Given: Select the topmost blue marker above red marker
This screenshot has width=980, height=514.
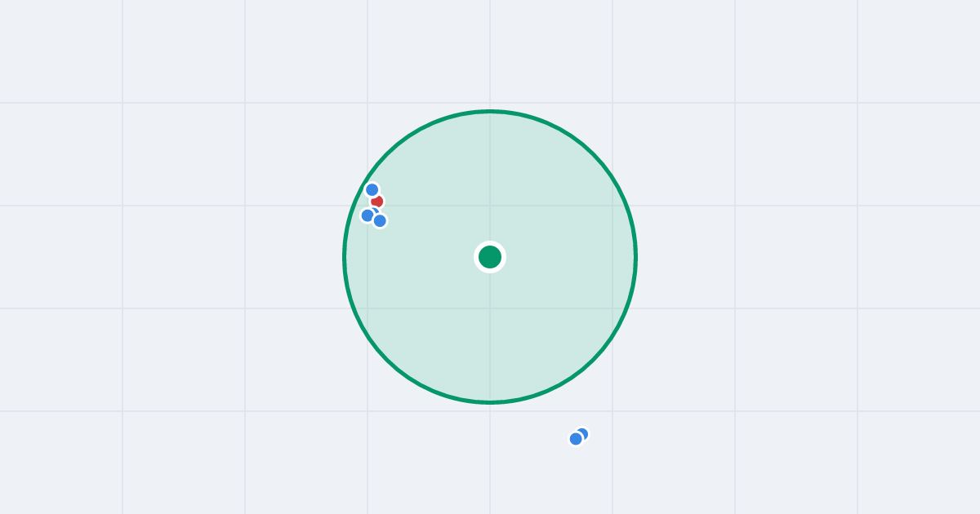Looking at the screenshot, I should coord(372,189).
